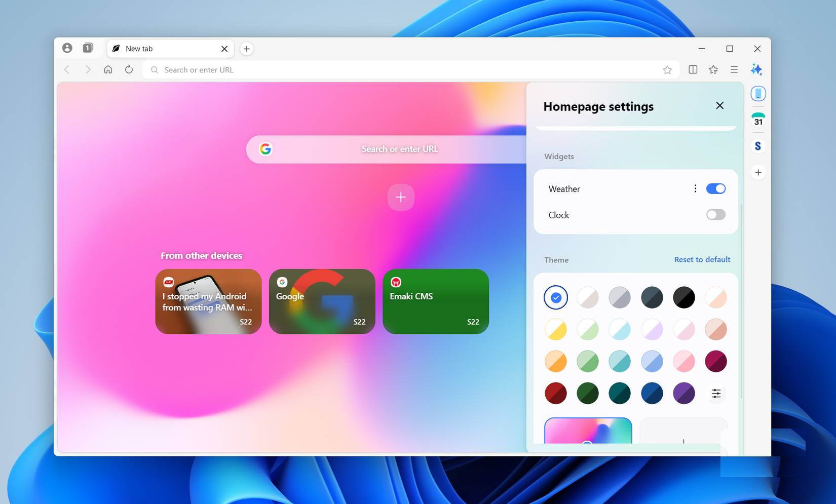This screenshot has width=836, height=504.
Task: Open custom theme color sliders icon
Action: click(716, 393)
